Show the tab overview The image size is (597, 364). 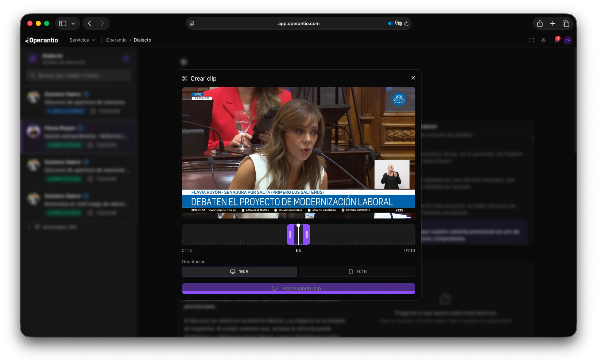(566, 23)
